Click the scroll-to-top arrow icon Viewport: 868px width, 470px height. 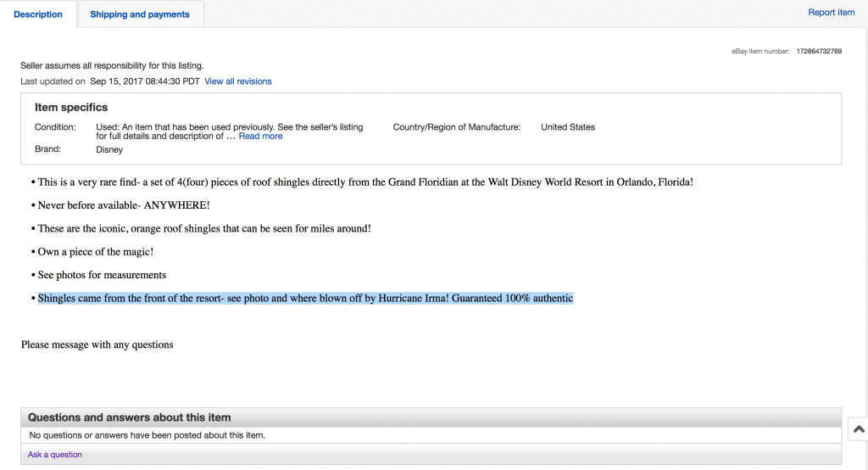[857, 429]
